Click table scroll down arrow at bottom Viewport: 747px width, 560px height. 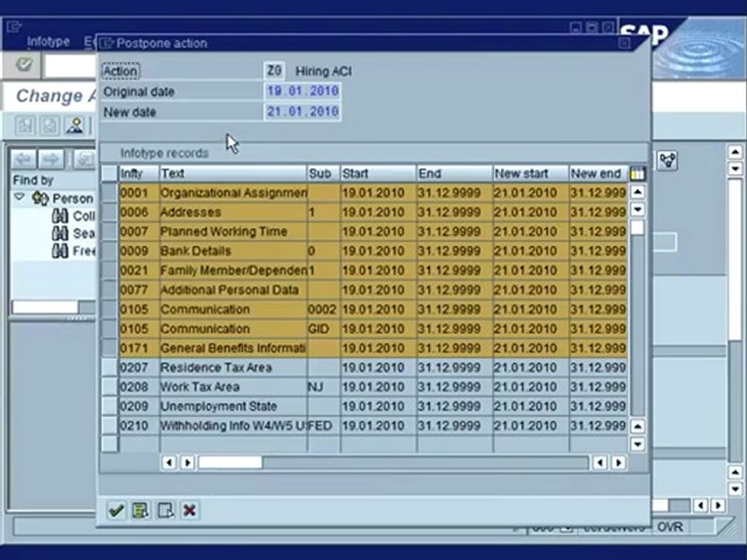pyautogui.click(x=637, y=444)
